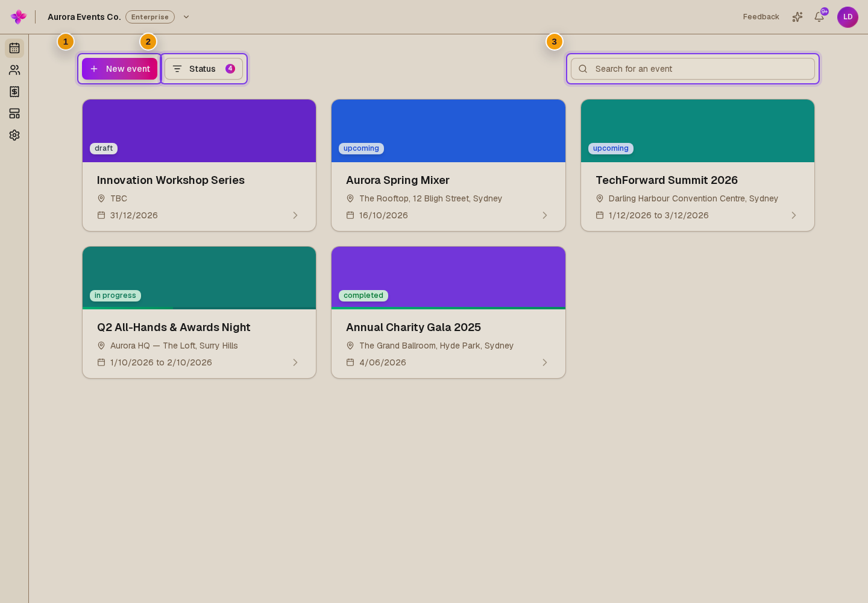Image resolution: width=868 pixels, height=603 pixels.
Task: Open the People sidebar icon
Action: point(14,70)
